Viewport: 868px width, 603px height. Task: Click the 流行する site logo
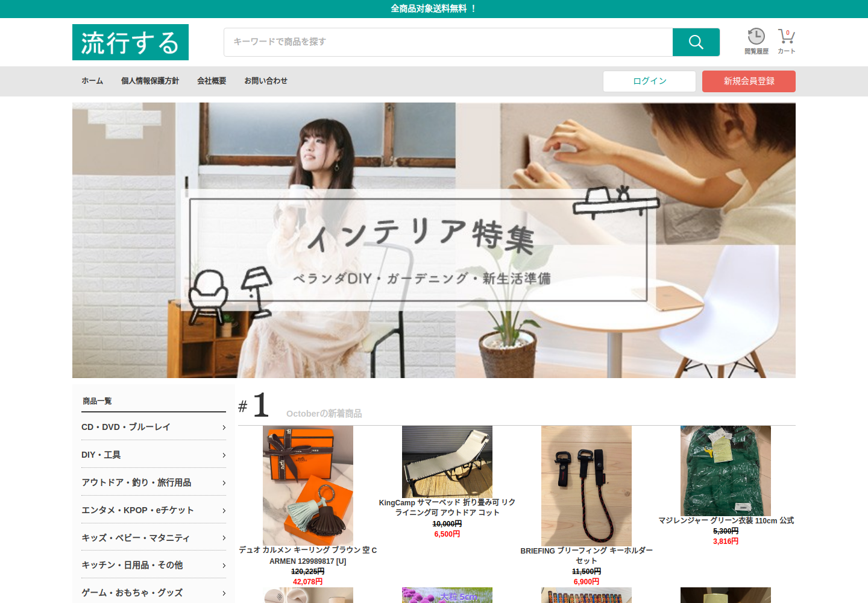click(130, 42)
